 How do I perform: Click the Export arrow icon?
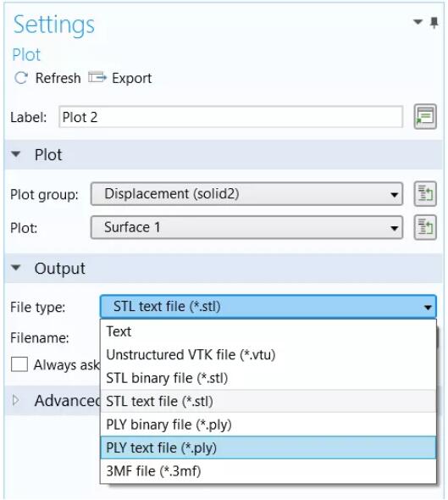(97, 77)
